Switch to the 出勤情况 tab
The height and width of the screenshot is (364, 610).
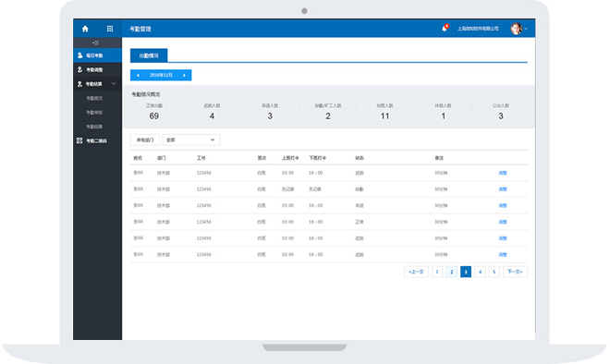pos(149,55)
